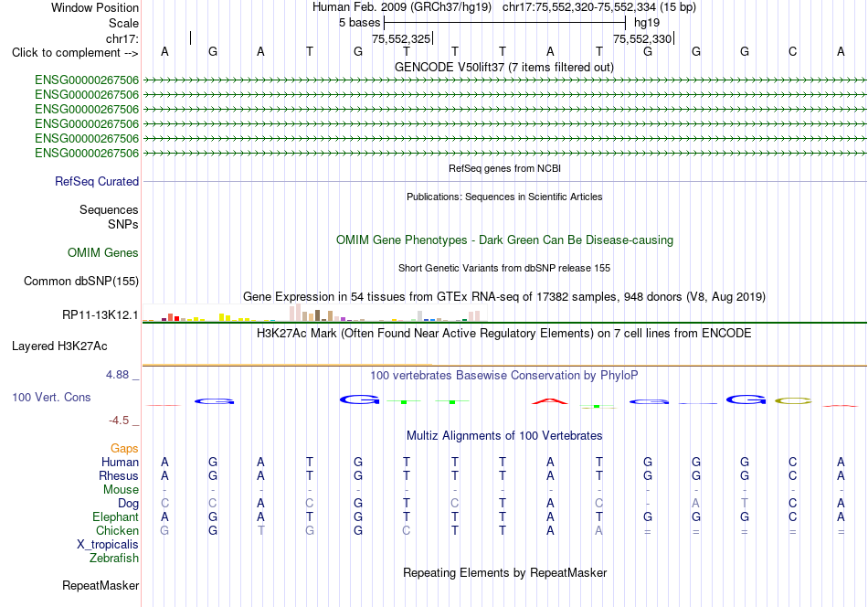This screenshot has width=868, height=607.
Task: Click the Sequences track label
Action: 109,209
